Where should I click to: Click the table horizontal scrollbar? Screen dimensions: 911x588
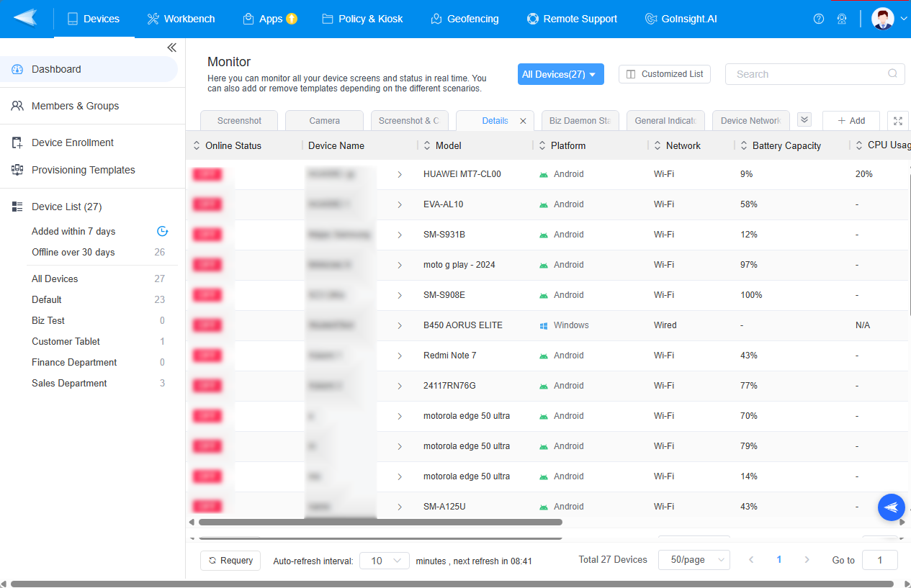coord(380,522)
